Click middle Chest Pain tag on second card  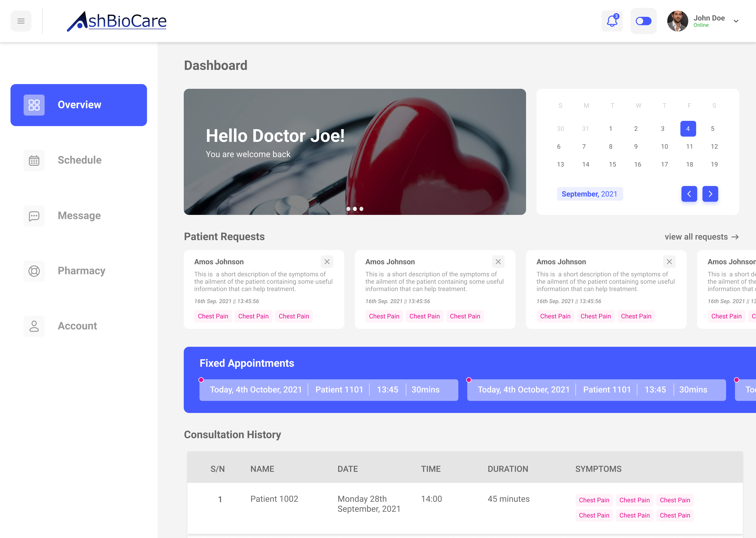(x=425, y=316)
